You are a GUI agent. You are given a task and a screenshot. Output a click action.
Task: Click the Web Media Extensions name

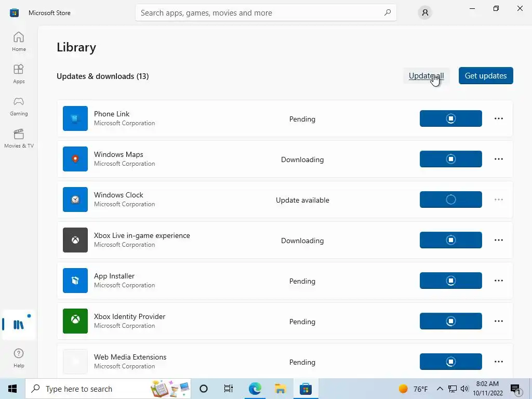tap(130, 357)
